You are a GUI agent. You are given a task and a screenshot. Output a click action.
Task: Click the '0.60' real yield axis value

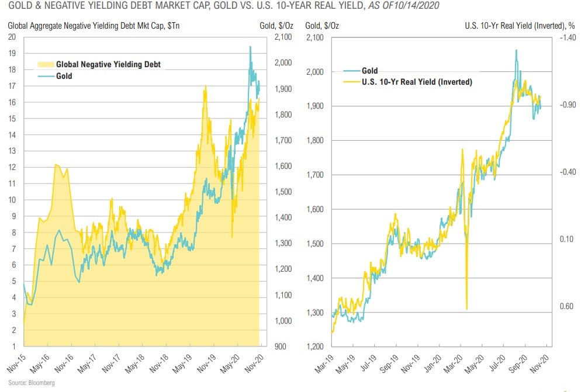(566, 306)
